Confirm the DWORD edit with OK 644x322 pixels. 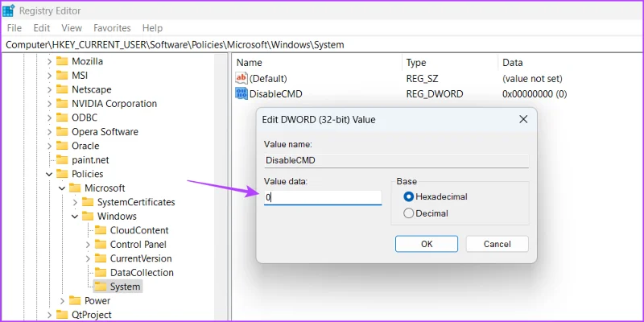point(427,244)
